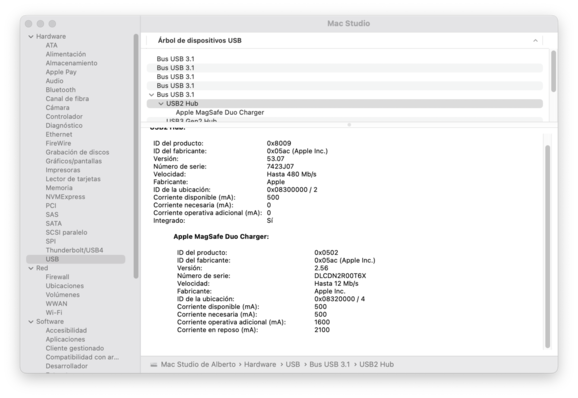Click the sort caret in USB tree header
The width and height of the screenshot is (578, 398).
(x=535, y=41)
